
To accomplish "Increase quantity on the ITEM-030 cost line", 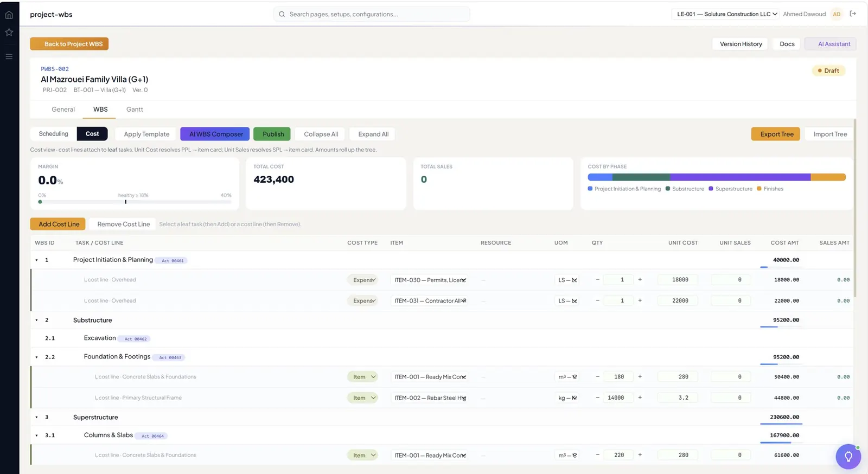I will tap(640, 280).
